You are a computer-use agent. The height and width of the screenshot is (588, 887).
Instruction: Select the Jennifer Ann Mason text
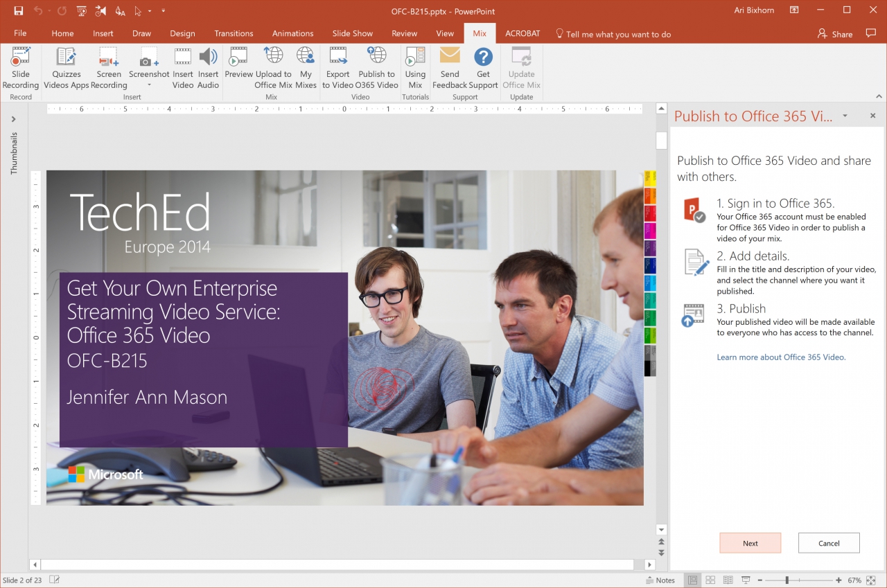point(147,398)
